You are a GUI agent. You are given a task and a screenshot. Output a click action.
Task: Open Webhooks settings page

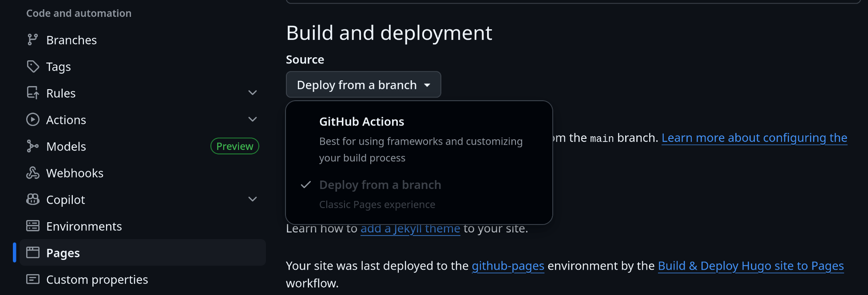click(143, 173)
